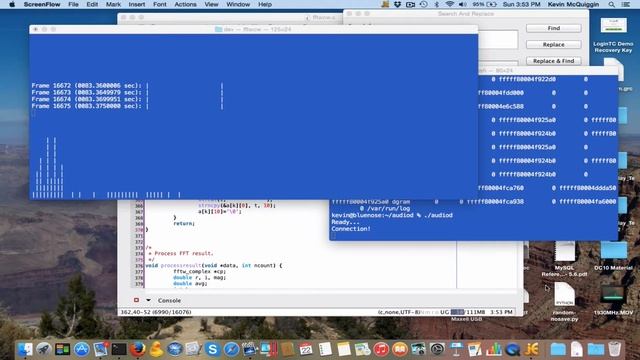Viewport: 640px width, 360px height.
Task: Click the Frame 16675 line in terminal
Action: coord(127,106)
